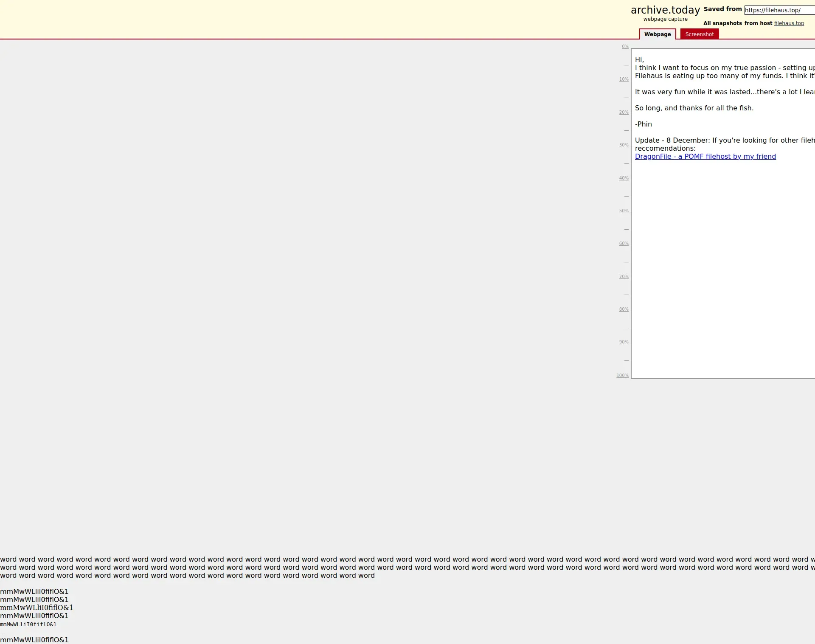Screen dimensions: 815x644
Task: Jump to the 90% position marker
Action: pyautogui.click(x=624, y=342)
